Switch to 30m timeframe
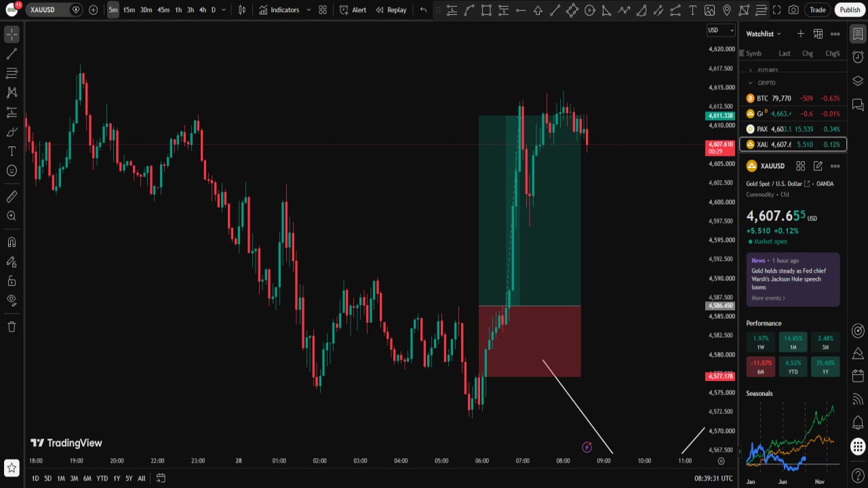 (x=146, y=10)
